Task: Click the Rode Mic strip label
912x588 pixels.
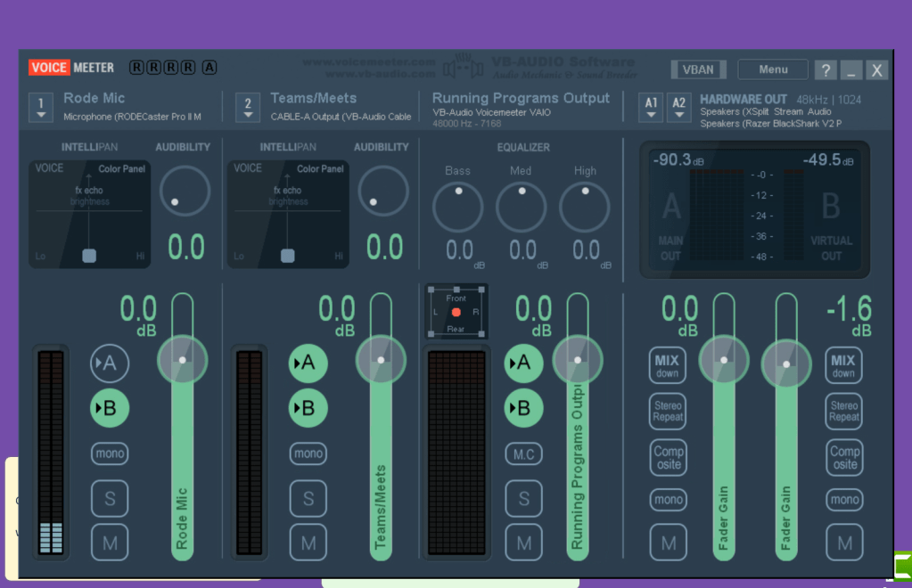Action: click(94, 98)
